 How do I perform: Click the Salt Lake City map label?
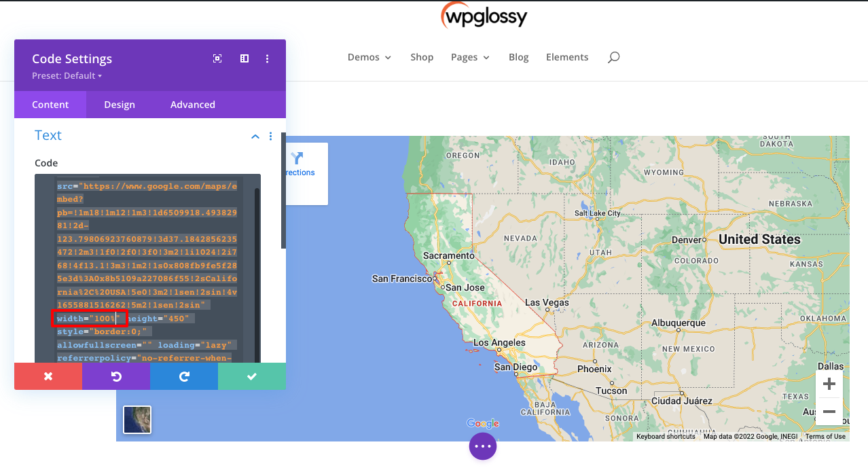[597, 213]
